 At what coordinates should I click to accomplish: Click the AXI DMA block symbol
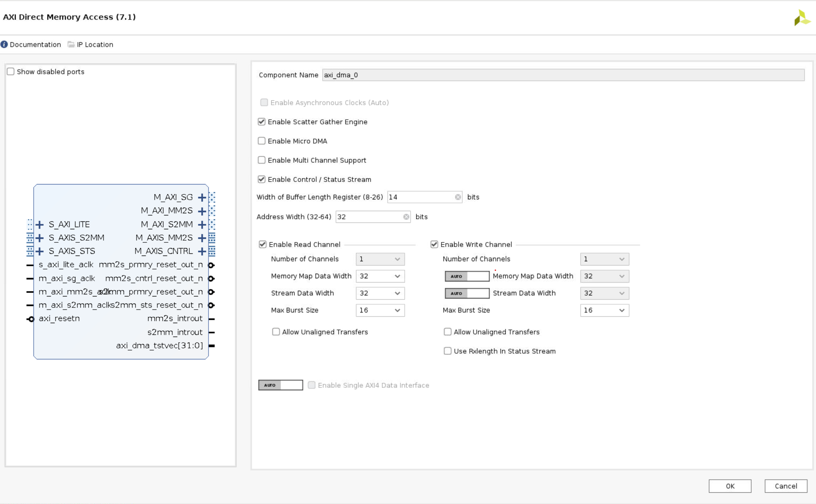tap(121, 272)
